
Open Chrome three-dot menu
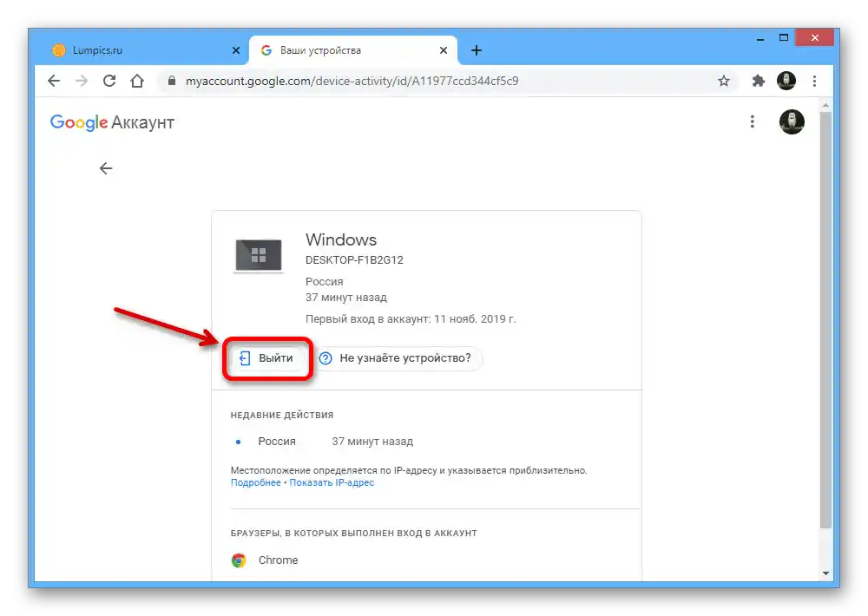point(814,81)
